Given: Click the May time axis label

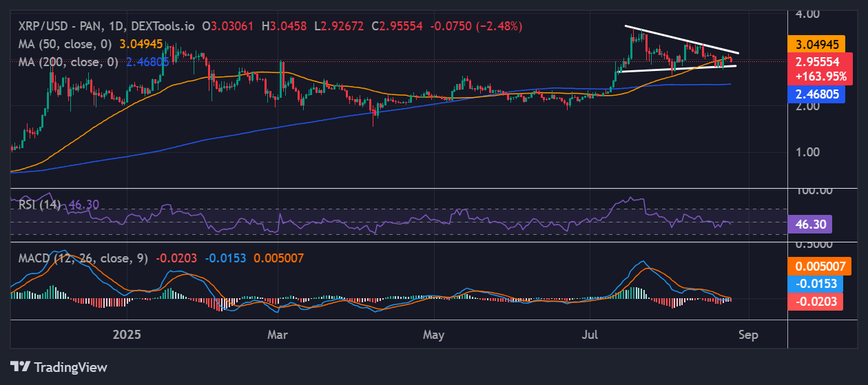Looking at the screenshot, I should tap(433, 335).
